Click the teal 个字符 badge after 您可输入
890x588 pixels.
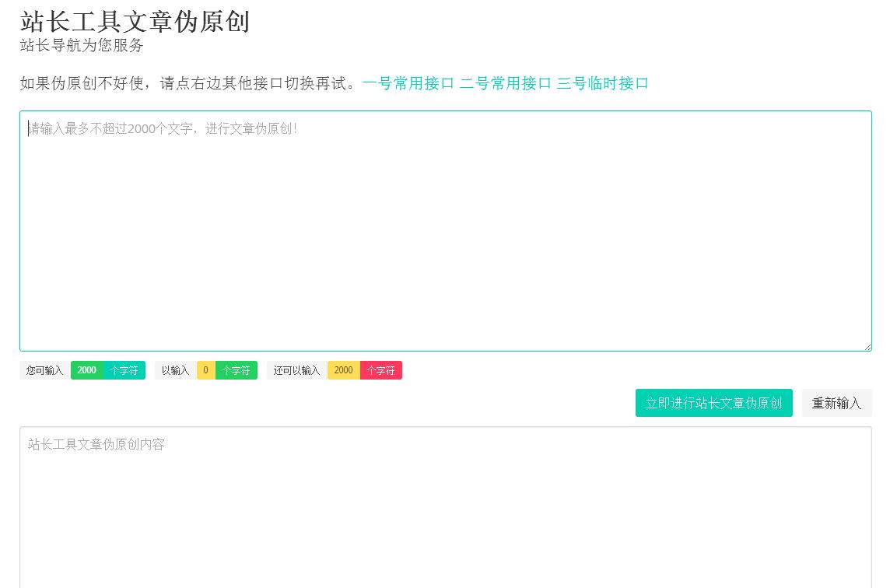124,371
